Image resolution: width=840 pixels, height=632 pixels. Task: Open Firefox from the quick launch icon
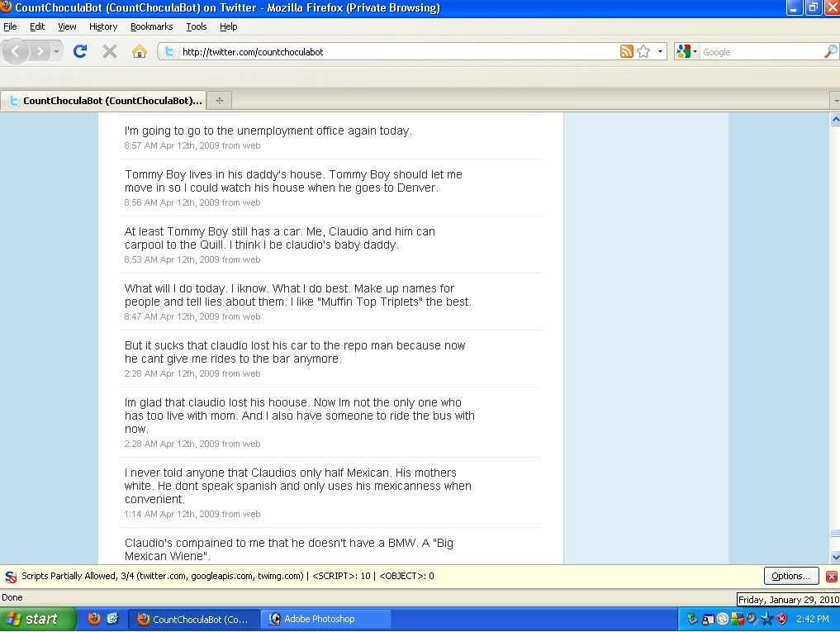pyautogui.click(x=94, y=619)
